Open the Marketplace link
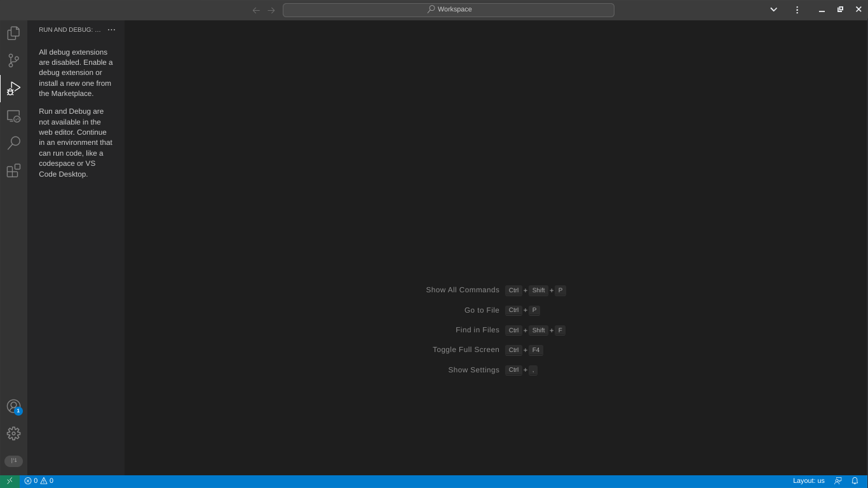 70,93
